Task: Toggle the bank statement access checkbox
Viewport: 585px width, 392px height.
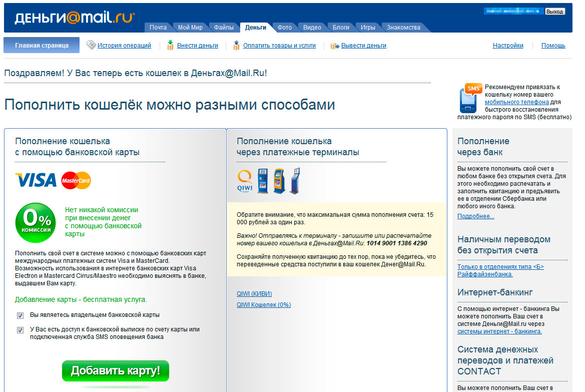Action: [x=20, y=330]
